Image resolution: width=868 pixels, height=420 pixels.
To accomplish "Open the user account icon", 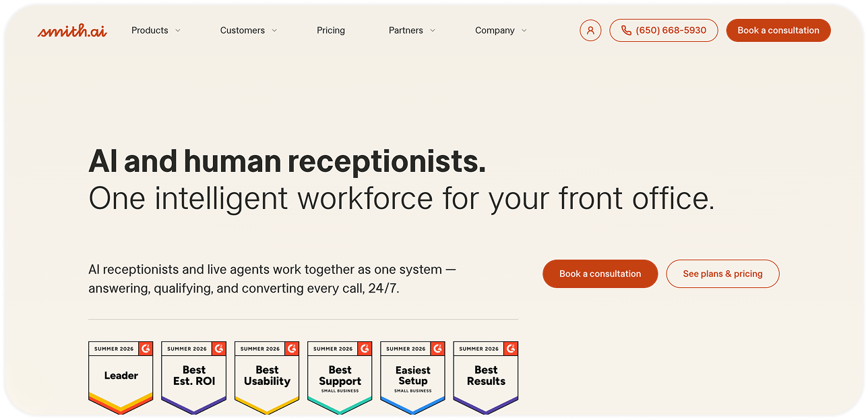I will click(590, 30).
